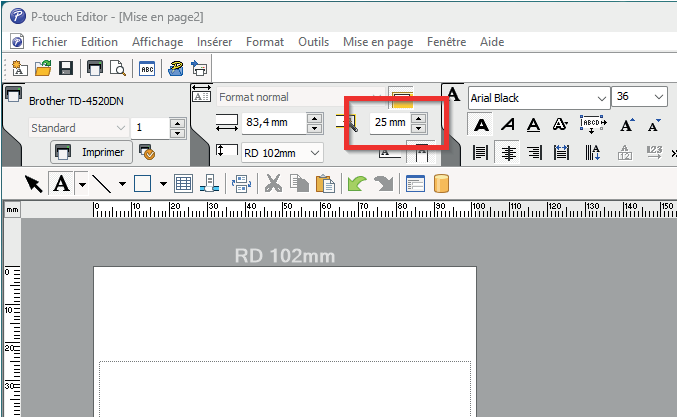677x417 pixels.
Task: Click the arrange frame icon after the table tool
Action: pos(209,184)
